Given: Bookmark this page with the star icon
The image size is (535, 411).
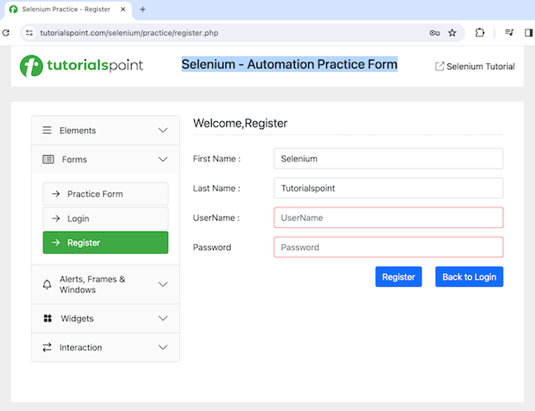Looking at the screenshot, I should click(452, 33).
